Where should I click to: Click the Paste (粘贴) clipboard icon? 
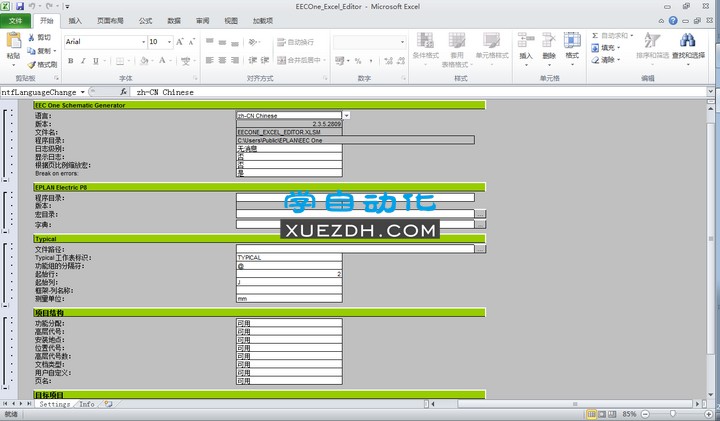click(13, 40)
